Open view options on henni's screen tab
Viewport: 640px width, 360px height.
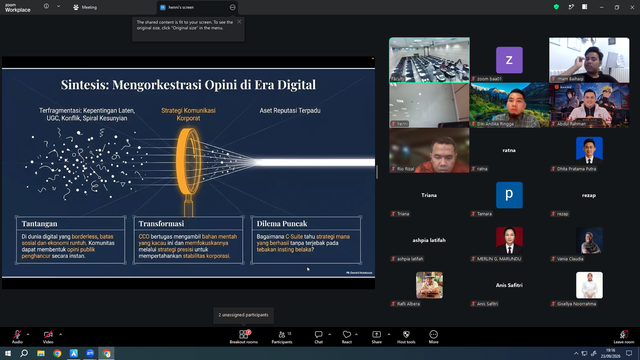point(233,7)
